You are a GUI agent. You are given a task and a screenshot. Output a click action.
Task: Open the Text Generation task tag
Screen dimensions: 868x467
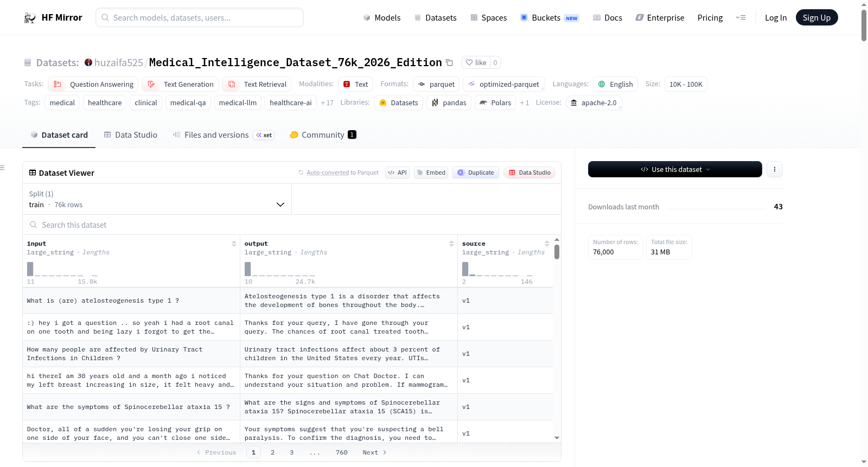point(181,84)
